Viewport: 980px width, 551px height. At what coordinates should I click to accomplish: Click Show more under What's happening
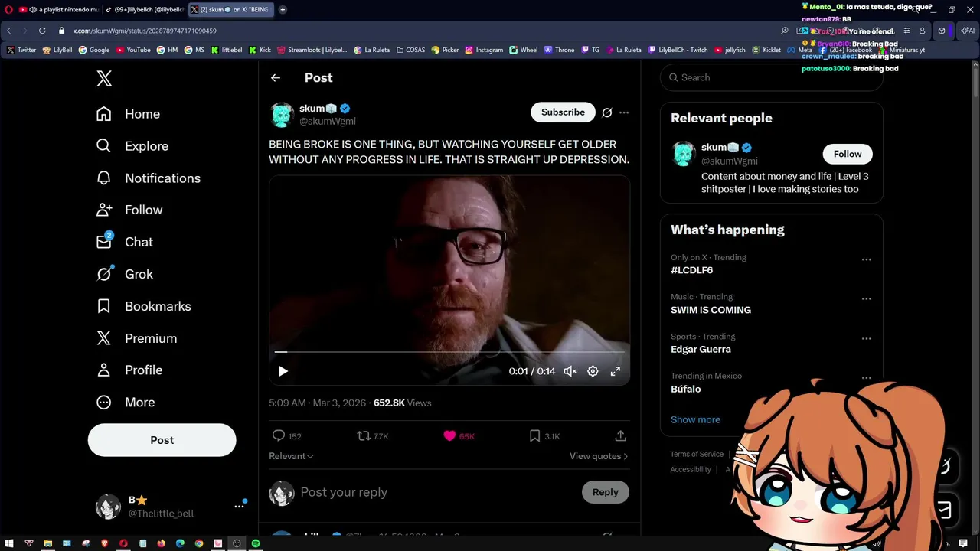click(x=695, y=419)
